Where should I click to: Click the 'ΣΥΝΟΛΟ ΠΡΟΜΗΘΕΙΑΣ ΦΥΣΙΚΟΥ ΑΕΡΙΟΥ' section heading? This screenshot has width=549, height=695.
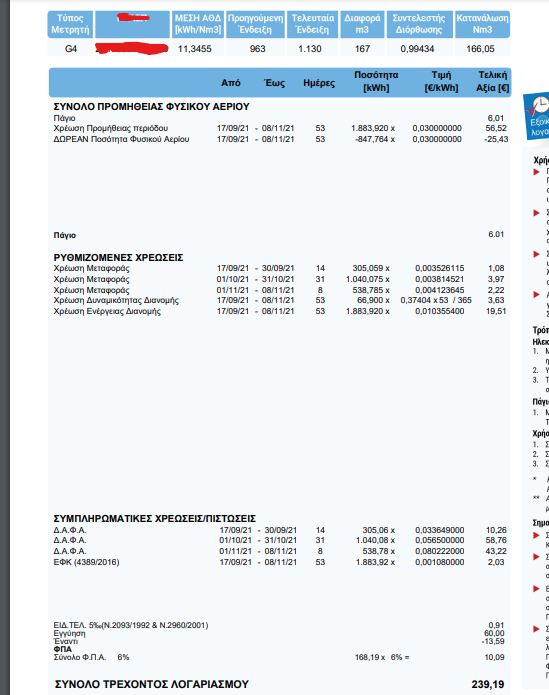(152, 107)
